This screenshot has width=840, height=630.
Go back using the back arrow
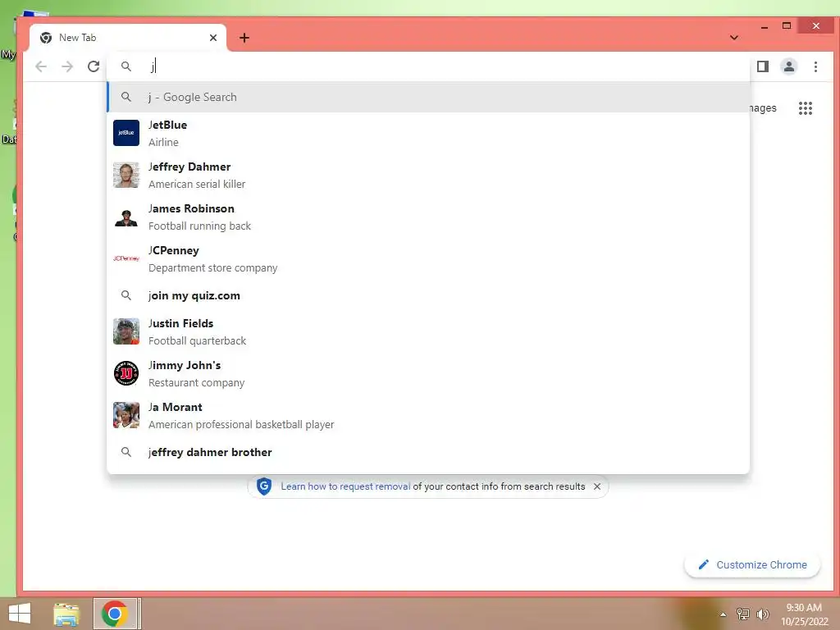pos(41,66)
